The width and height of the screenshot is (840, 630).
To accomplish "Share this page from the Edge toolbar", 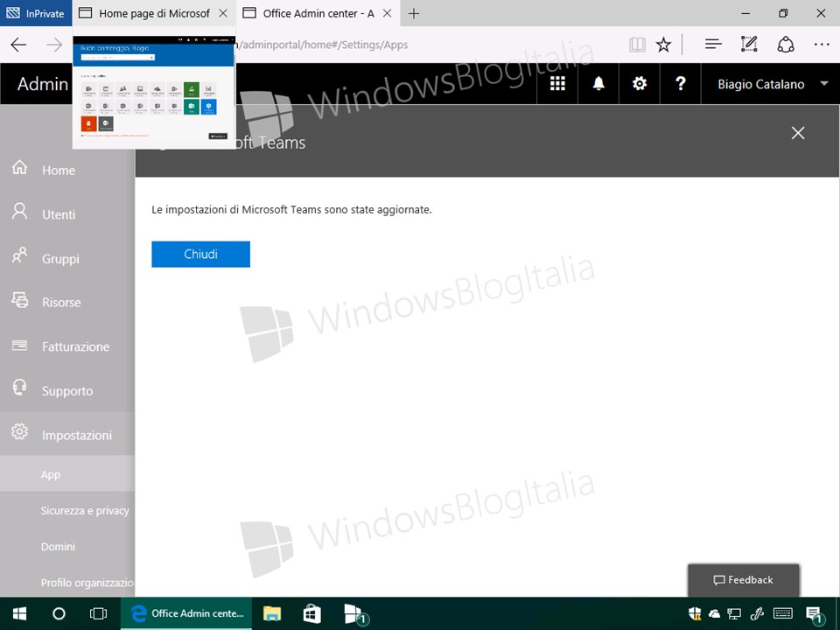I will pos(786,45).
